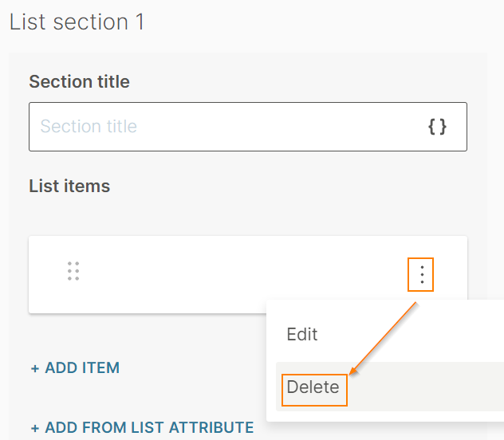Click the list item drag handle
The height and width of the screenshot is (440, 504).
[73, 271]
